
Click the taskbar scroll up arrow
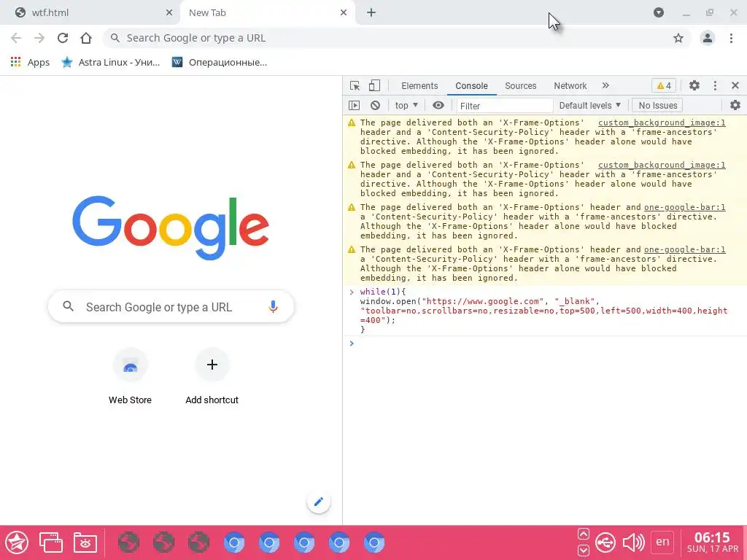583,534
